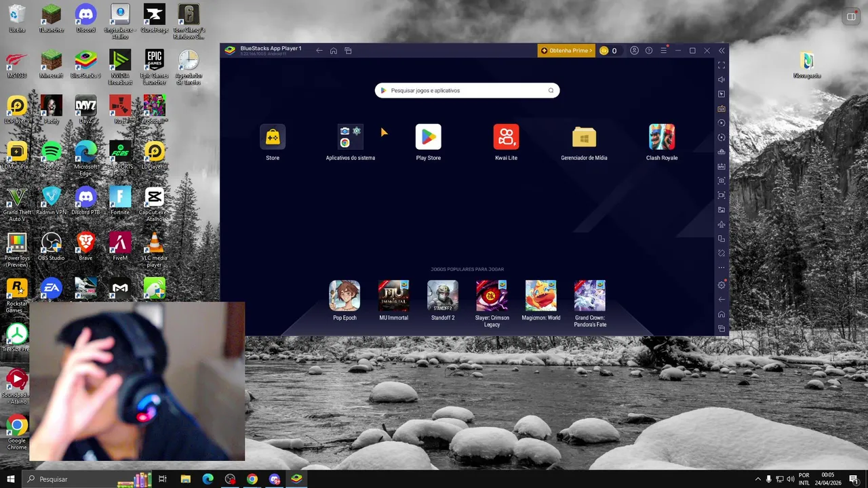Open the Windows Start menu
The height and width of the screenshot is (488, 868).
tap(11, 479)
